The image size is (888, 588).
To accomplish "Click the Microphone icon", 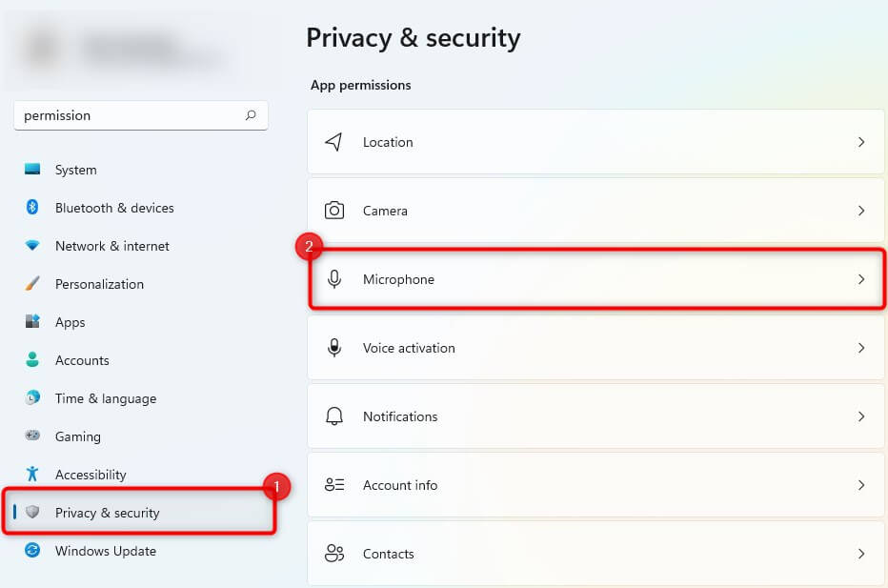I will (x=334, y=279).
